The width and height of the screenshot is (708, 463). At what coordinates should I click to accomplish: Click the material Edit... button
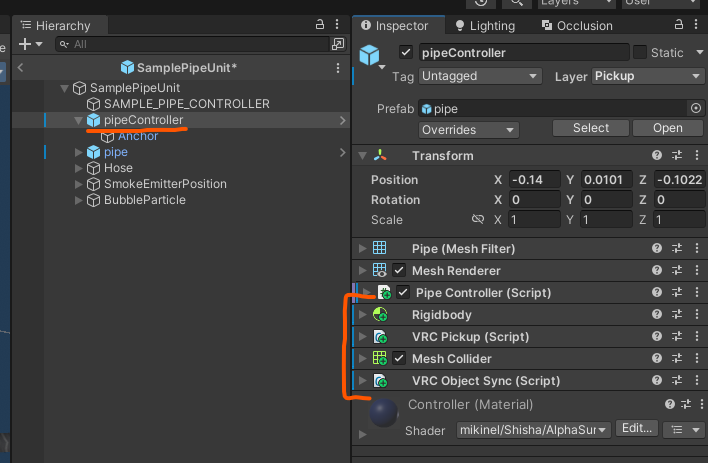tap(637, 428)
